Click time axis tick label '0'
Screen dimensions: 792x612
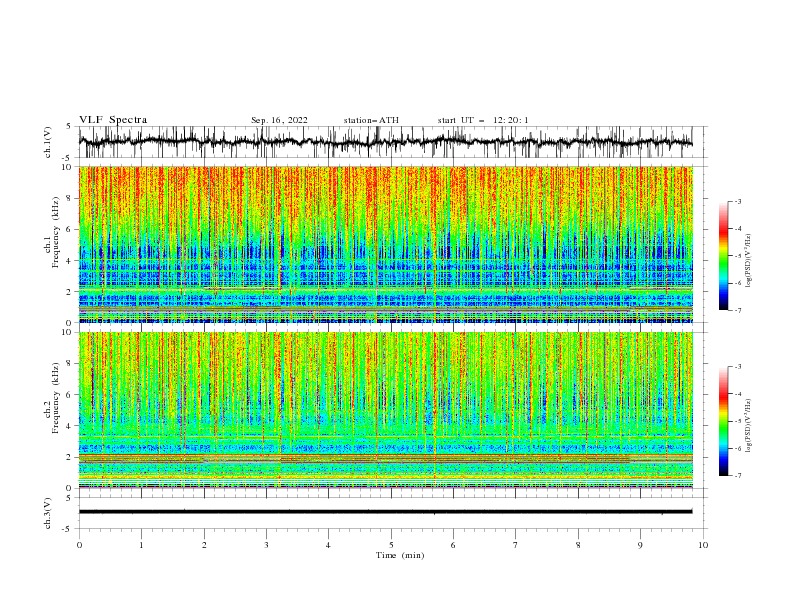[x=79, y=545]
